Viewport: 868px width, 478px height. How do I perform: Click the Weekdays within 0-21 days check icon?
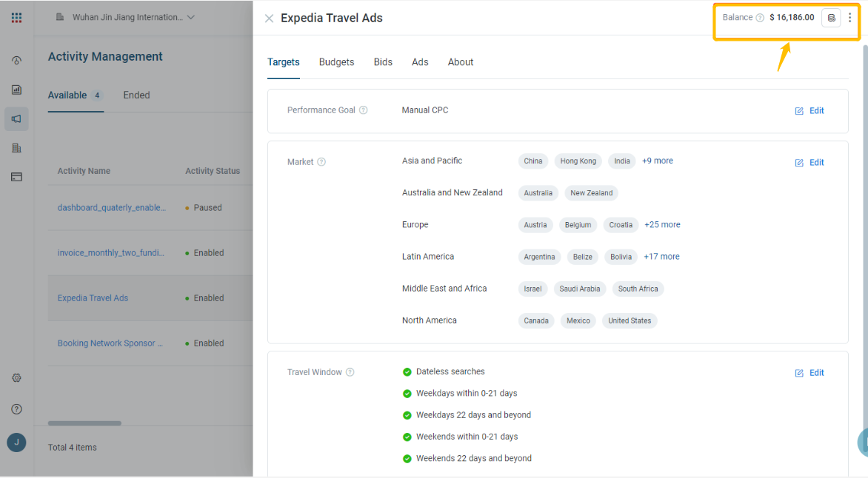coord(407,394)
